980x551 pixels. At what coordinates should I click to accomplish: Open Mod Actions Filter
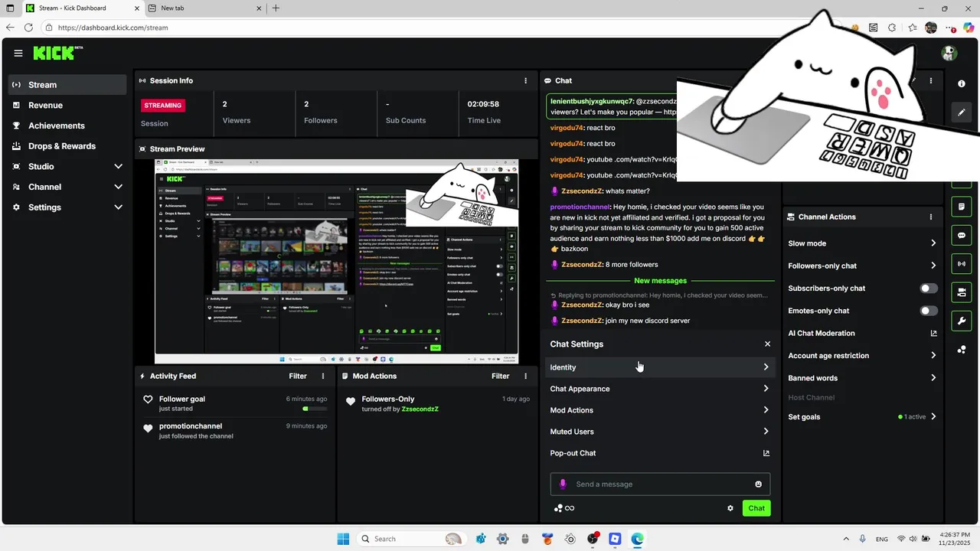tap(500, 377)
